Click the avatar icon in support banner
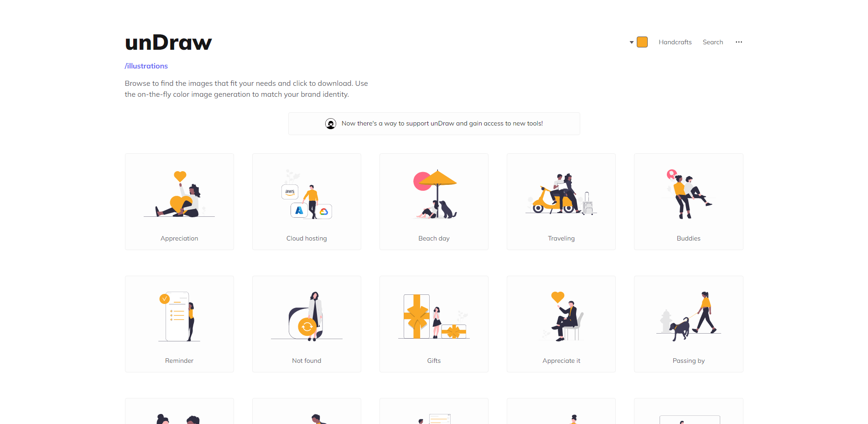868x424 pixels. [x=331, y=124]
